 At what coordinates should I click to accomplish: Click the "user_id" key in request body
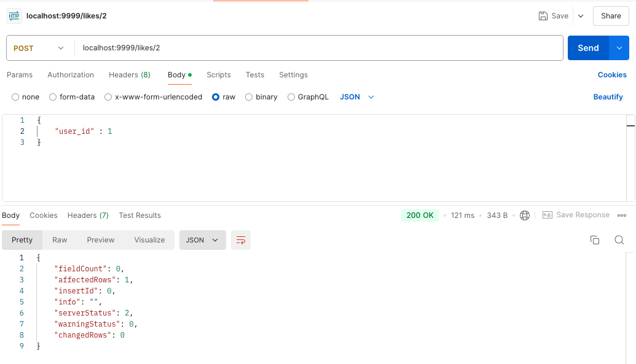click(74, 131)
